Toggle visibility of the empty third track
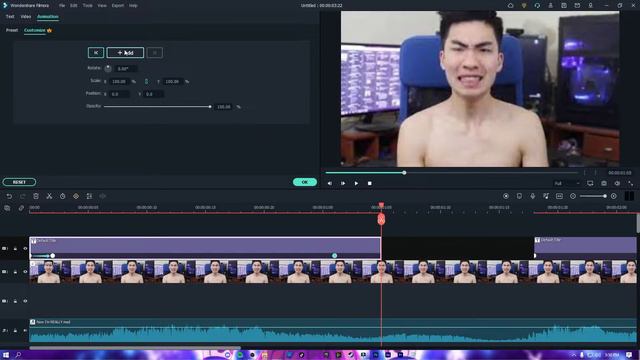 [x=25, y=301]
